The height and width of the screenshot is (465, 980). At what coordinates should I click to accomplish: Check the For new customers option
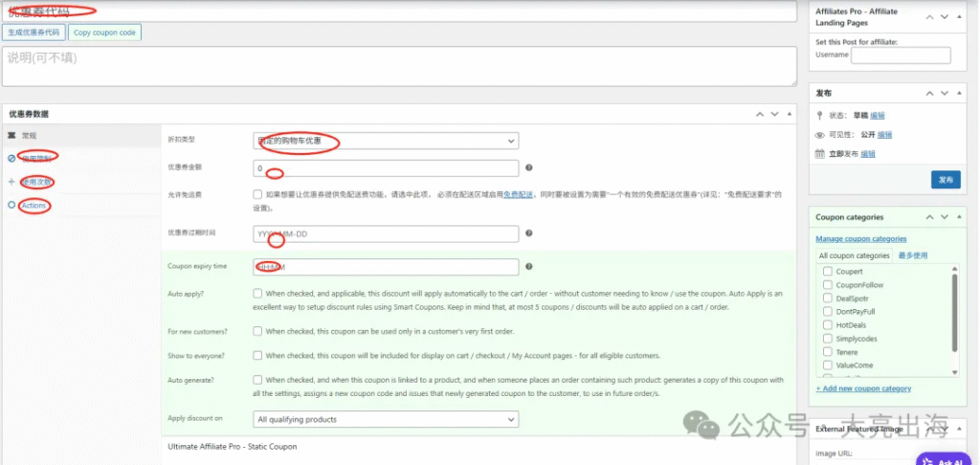(258, 331)
